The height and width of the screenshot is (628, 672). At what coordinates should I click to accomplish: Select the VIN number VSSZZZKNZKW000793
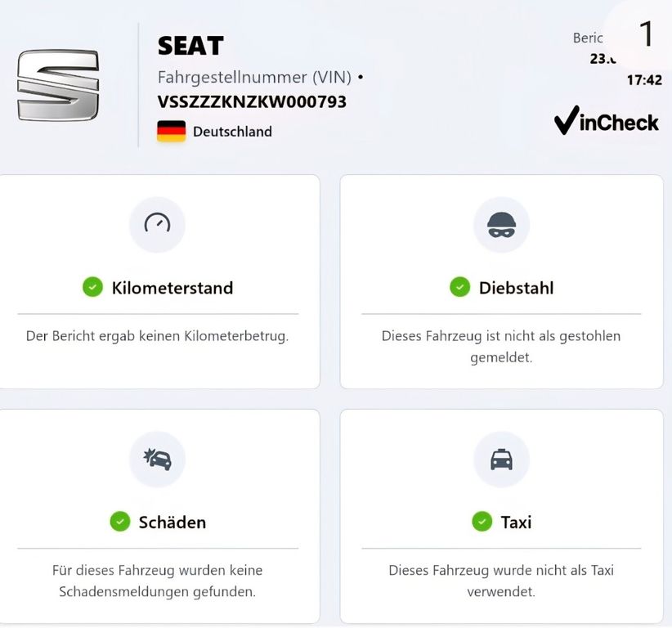252,102
